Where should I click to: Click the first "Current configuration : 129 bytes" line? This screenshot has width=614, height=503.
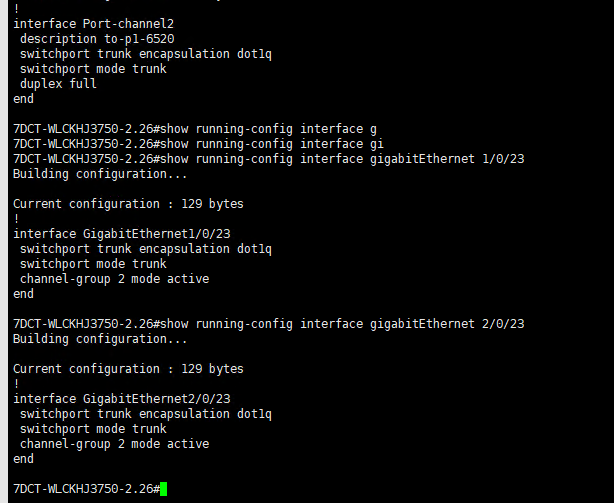(128, 204)
